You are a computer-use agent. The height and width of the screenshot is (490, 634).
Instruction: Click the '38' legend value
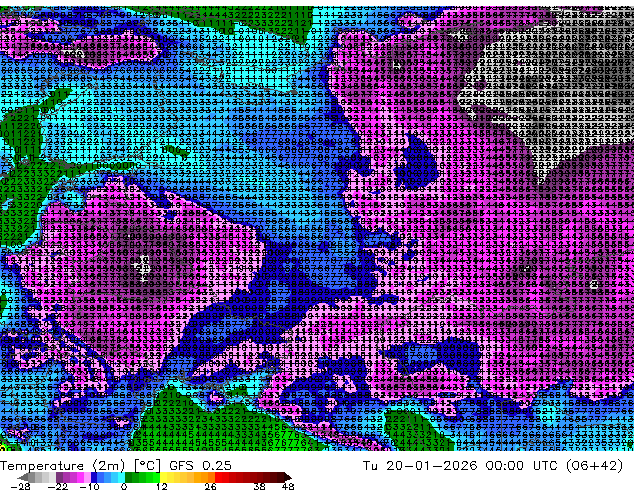(260, 486)
